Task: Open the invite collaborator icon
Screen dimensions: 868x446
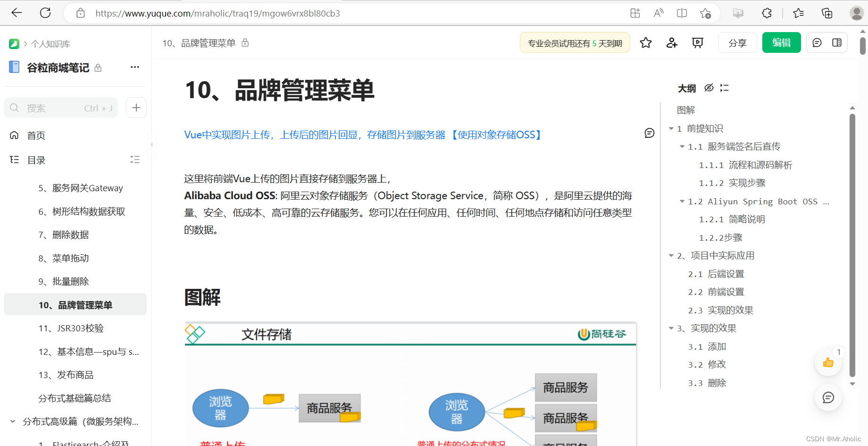Action: [x=671, y=42]
